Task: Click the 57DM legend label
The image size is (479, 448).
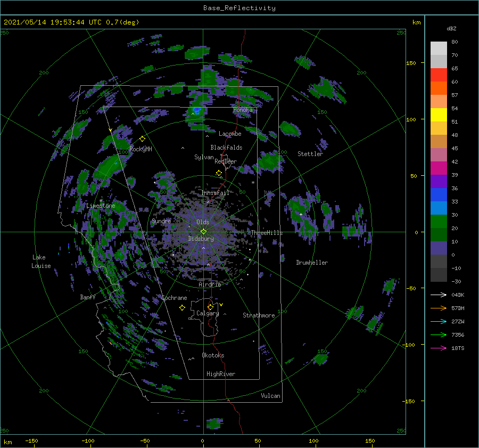Action: click(458, 308)
